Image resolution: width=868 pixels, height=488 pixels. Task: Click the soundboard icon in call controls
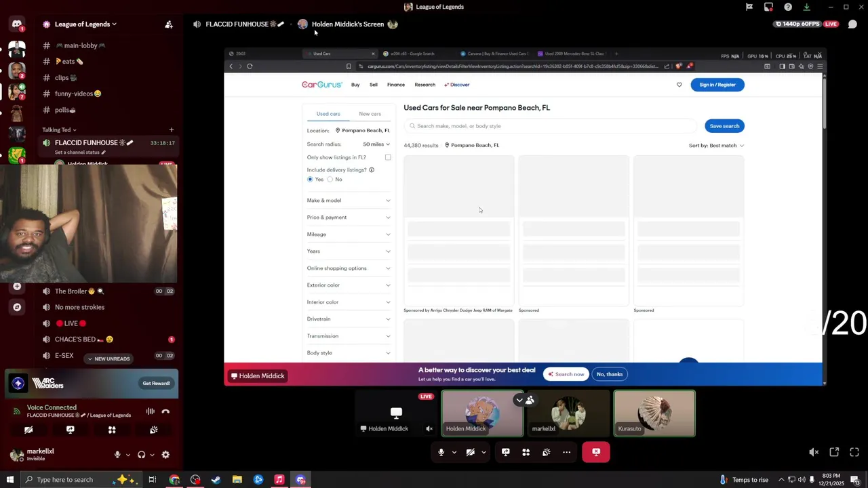(547, 452)
